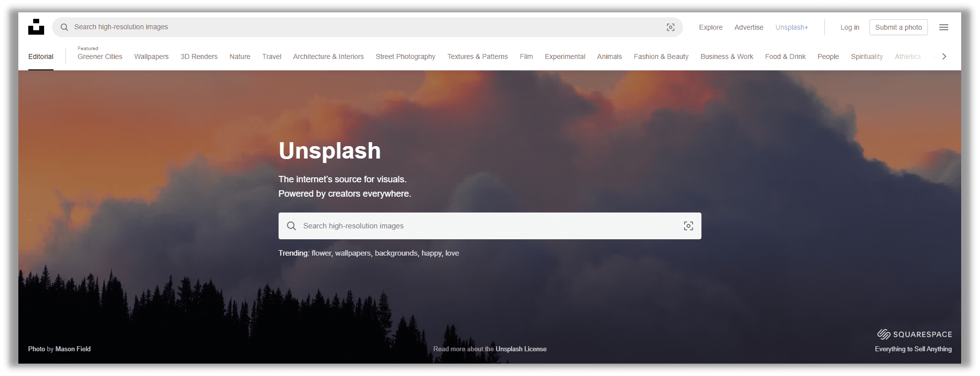Click the trending term wallpapers
The height and width of the screenshot is (376, 980).
pos(353,253)
